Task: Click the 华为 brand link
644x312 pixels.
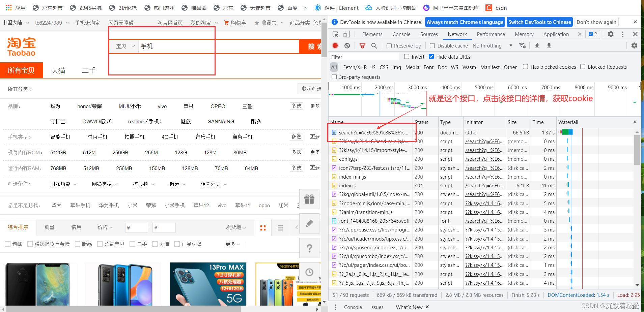Action: coord(55,106)
